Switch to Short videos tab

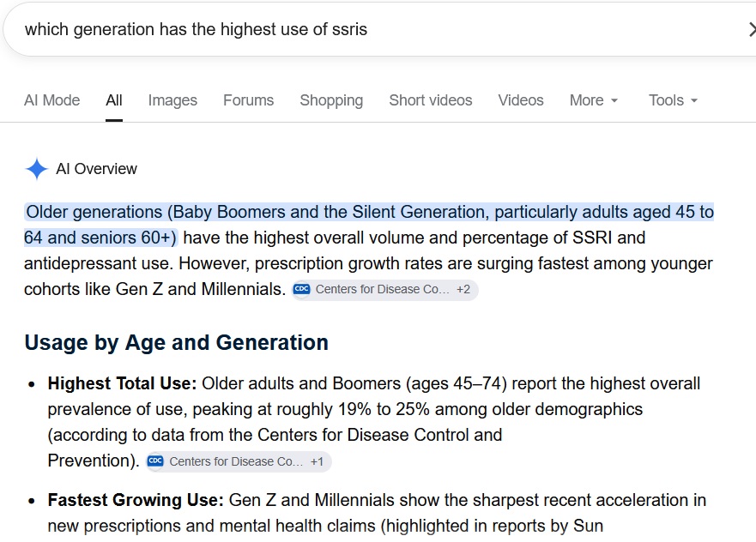click(431, 100)
